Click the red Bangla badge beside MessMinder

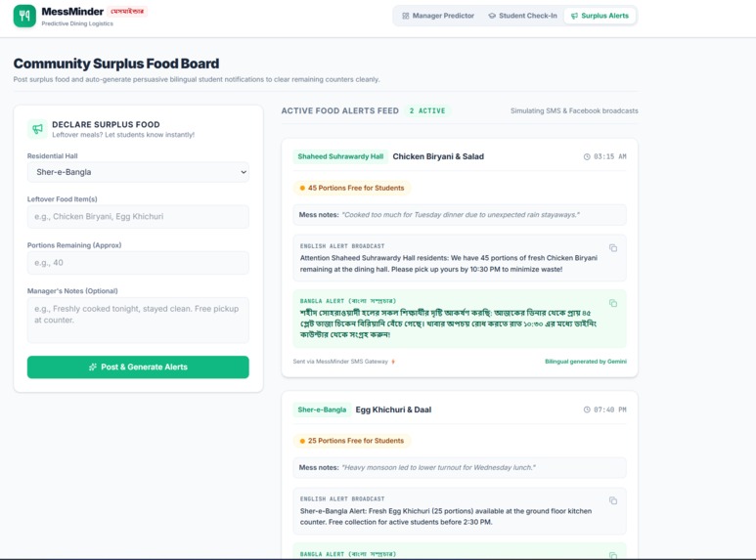(x=127, y=11)
